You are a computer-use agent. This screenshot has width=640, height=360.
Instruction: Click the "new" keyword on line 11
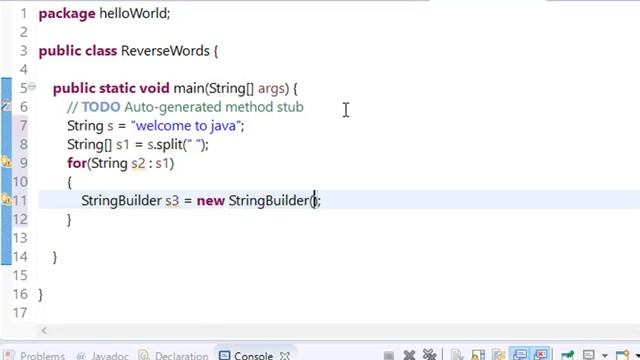point(211,201)
